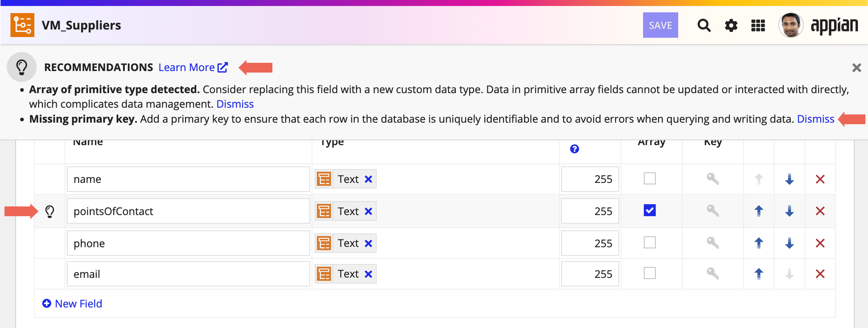This screenshot has width=868, height=328.
Task: Delete the email field row
Action: click(820, 274)
